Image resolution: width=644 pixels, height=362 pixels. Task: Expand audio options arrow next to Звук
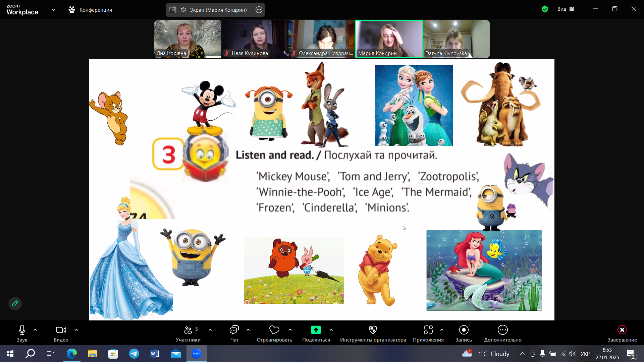(x=35, y=330)
